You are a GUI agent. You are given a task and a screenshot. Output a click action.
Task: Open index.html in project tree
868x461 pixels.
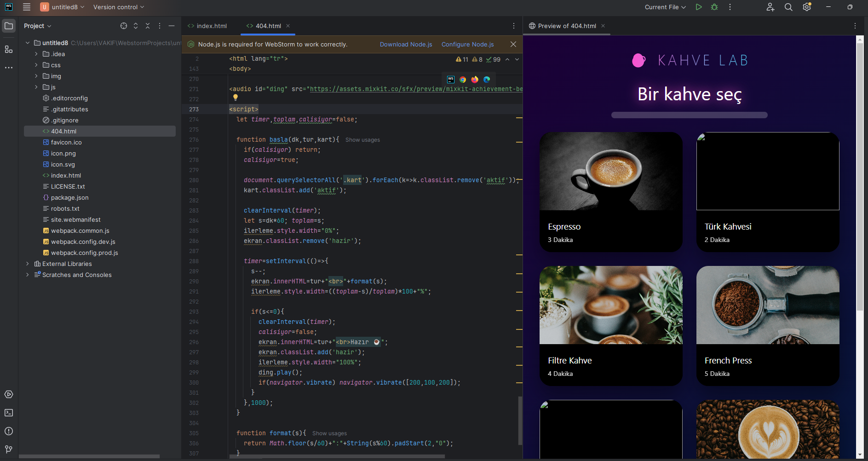[66, 175]
